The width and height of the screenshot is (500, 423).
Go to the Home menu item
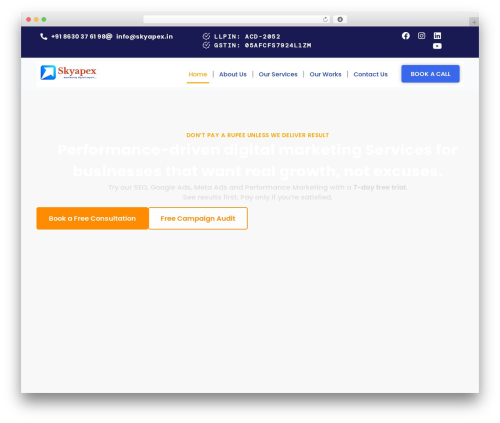tap(198, 74)
